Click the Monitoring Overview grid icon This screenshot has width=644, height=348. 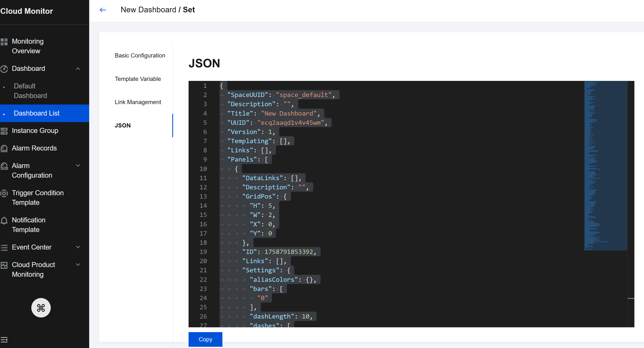click(x=4, y=42)
